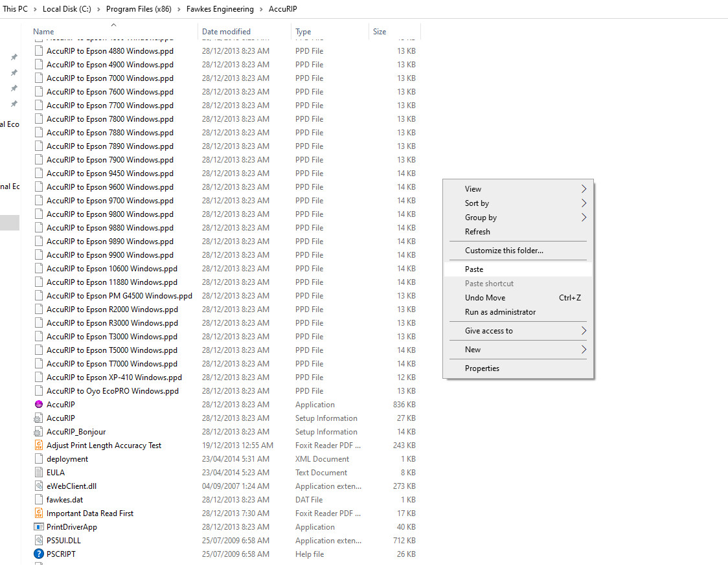728x575 pixels.
Task: Click the deployment XML document icon
Action: point(39,459)
